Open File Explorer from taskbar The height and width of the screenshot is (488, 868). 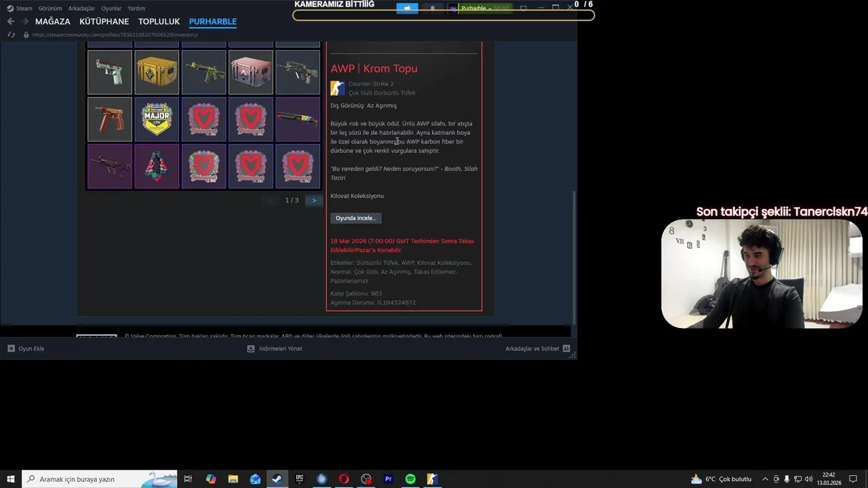(x=233, y=479)
